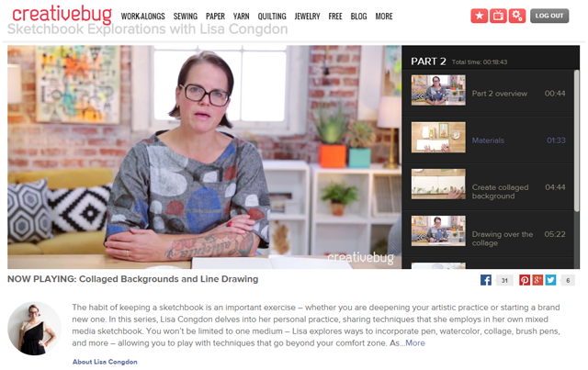The width and height of the screenshot is (588, 370).
Task: Open the red TV watchlist icon
Action: (x=498, y=16)
